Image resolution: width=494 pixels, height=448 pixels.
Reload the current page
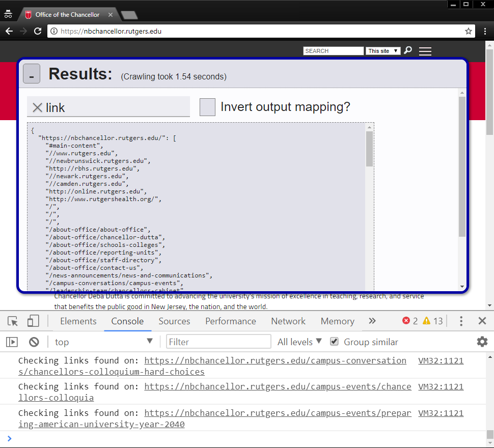pyautogui.click(x=38, y=31)
